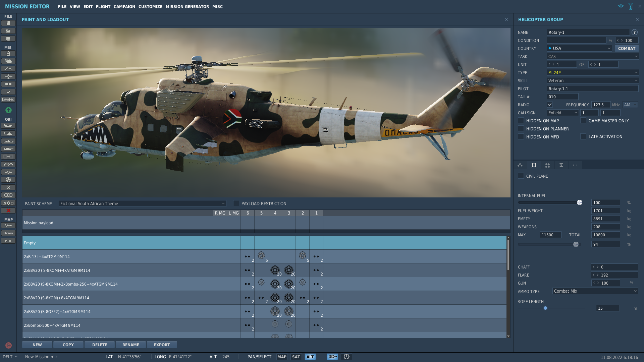Add an airplane group from sidebar
The height and width of the screenshot is (362, 644).
(x=8, y=126)
